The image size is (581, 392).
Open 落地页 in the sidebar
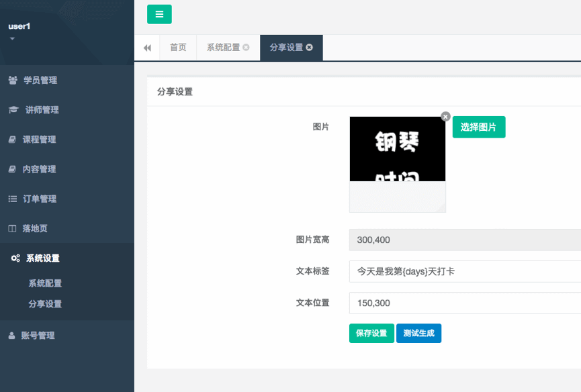point(35,228)
